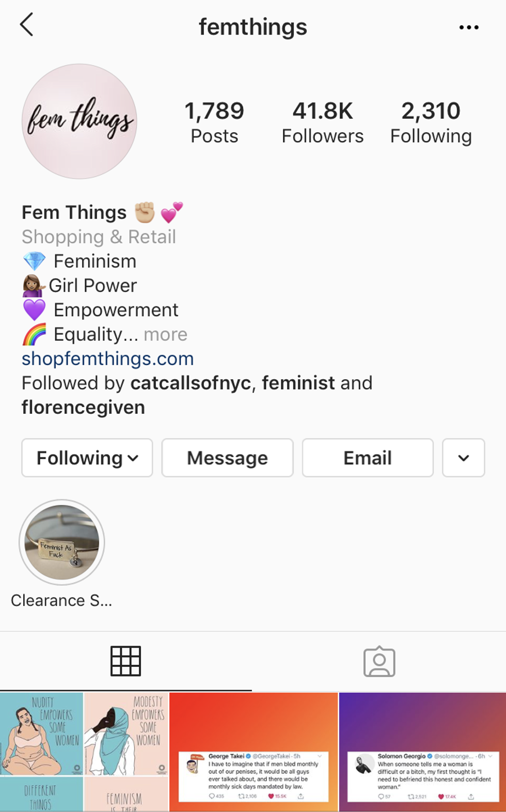Viewport: 506px width, 812px height.
Task: Open the Clearance story highlight
Action: [x=62, y=542]
